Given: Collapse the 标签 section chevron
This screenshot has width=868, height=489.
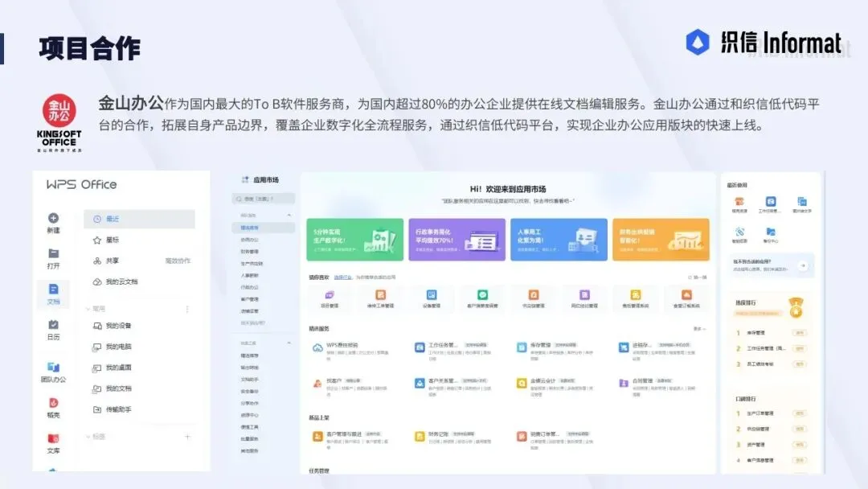Looking at the screenshot, I should pos(88,437).
